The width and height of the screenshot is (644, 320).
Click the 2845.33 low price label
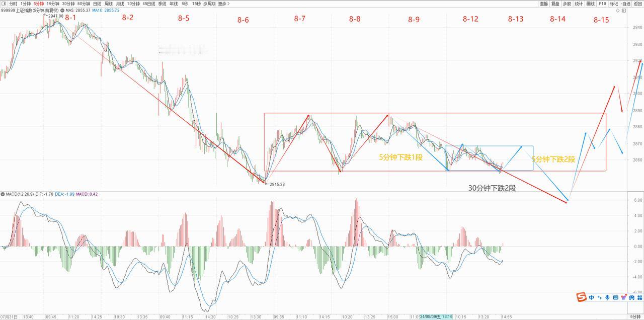pyautogui.click(x=277, y=184)
